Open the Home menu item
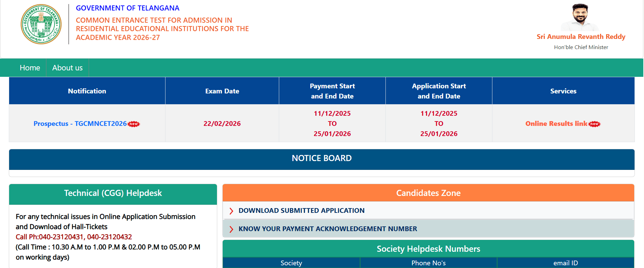The height and width of the screenshot is (268, 644). point(30,68)
